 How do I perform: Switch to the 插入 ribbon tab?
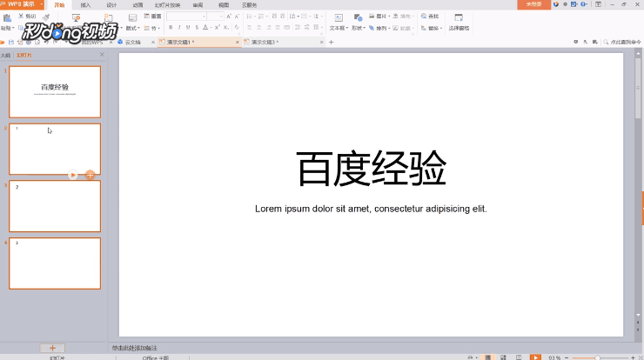[x=85, y=5]
